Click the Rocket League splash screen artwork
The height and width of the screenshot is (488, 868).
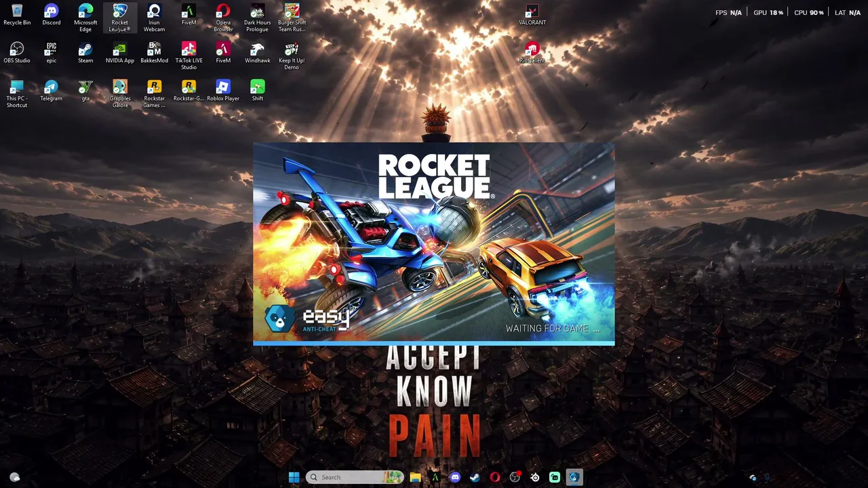pos(434,244)
